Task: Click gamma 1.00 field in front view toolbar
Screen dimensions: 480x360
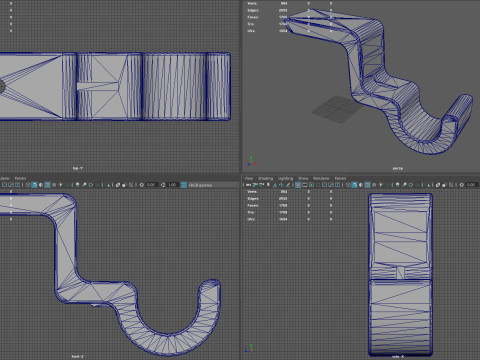Action: coord(172,185)
